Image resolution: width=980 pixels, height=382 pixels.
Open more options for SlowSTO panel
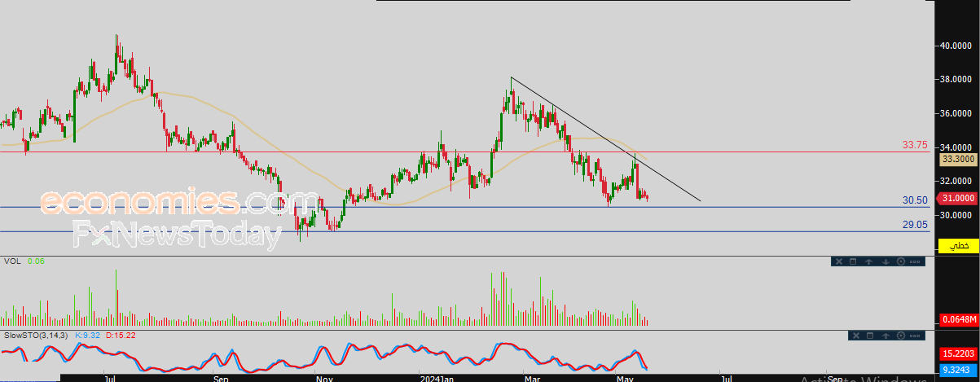(x=915, y=336)
